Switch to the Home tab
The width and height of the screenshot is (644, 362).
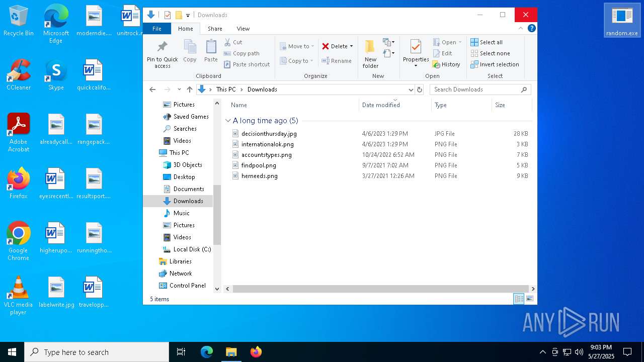tap(186, 29)
